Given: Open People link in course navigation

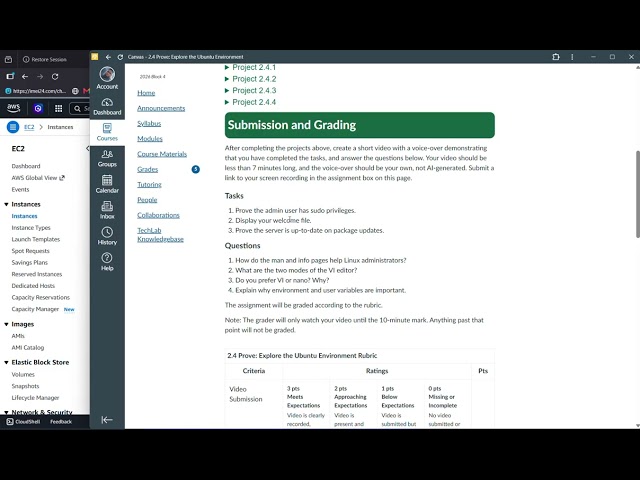Looking at the screenshot, I should coord(147,200).
